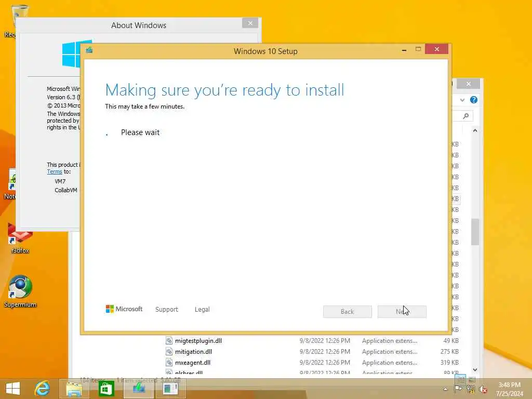Viewport: 532px width, 399px height.
Task: Click the muted volume tray icon
Action: (x=483, y=389)
